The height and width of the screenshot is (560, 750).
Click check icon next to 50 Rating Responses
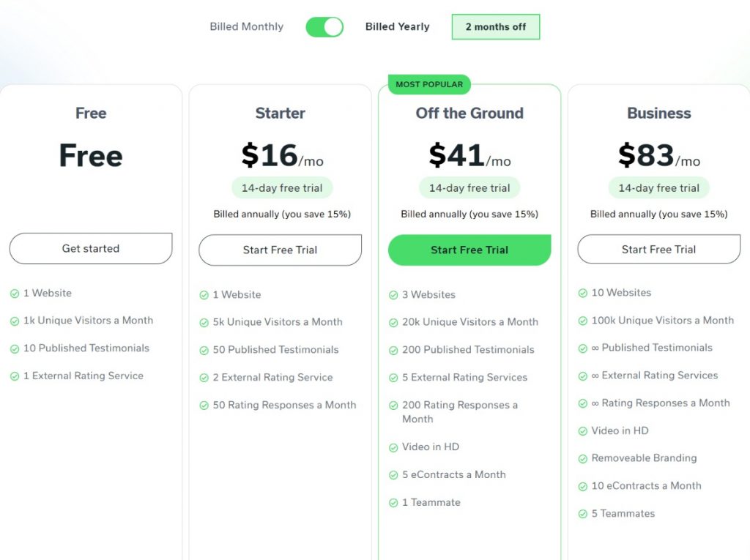pyautogui.click(x=204, y=406)
